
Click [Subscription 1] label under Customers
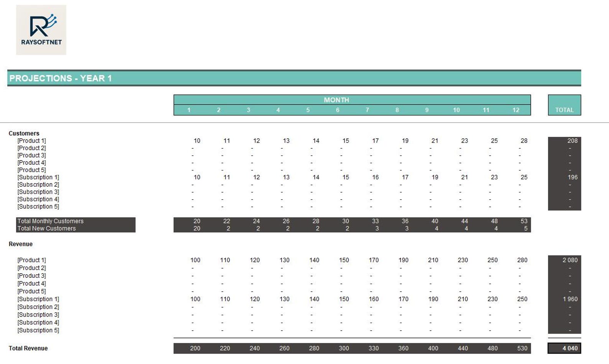click(x=38, y=177)
